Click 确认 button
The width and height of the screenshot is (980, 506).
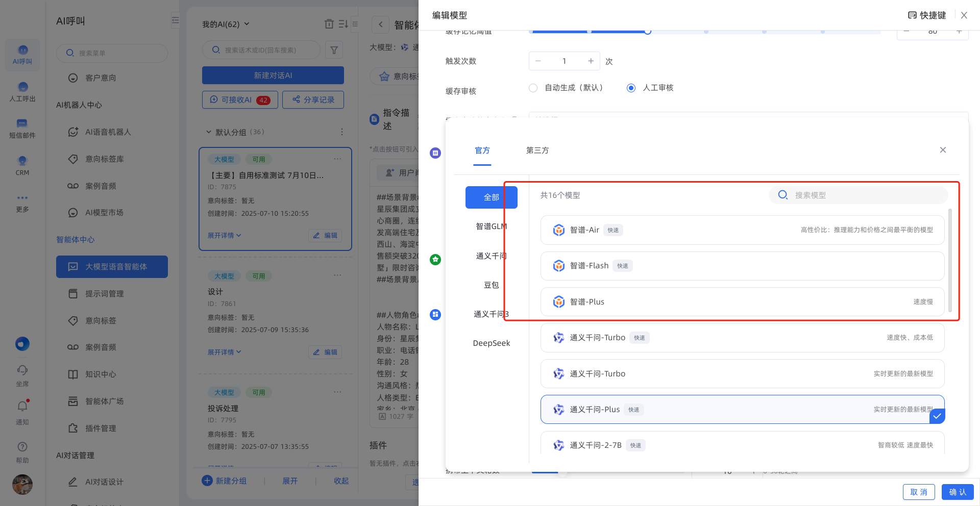click(x=958, y=492)
